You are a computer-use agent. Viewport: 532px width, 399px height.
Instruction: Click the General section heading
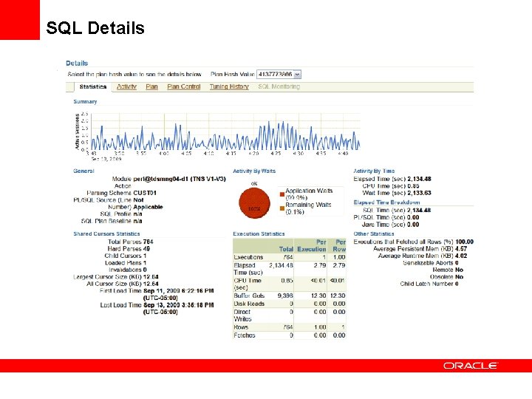[x=83, y=171]
